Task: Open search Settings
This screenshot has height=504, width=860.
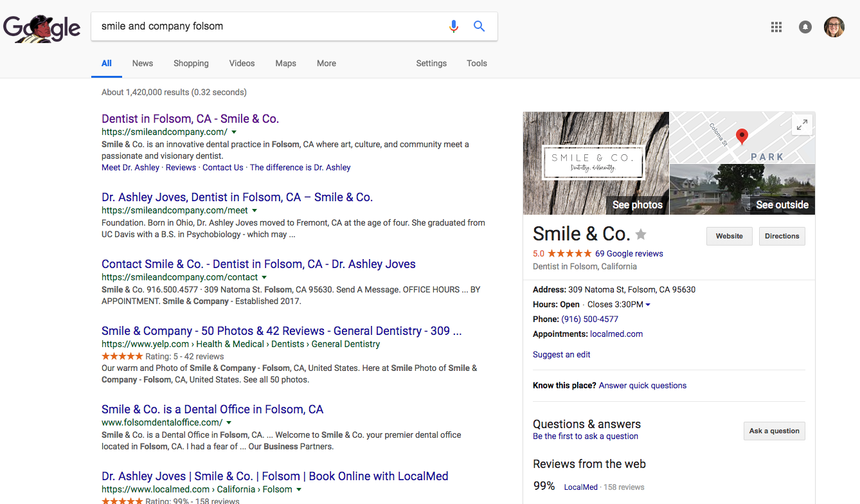Action: click(x=431, y=63)
